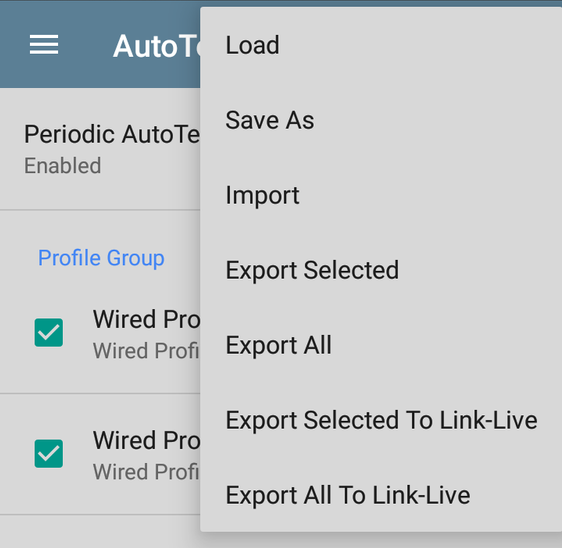The image size is (562, 548).
Task: Click the AutoTest title in header
Action: click(157, 46)
